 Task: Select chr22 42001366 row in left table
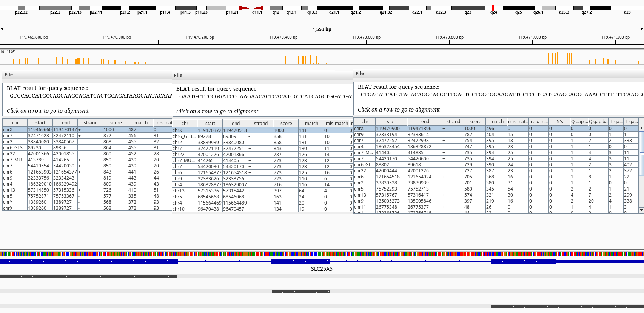pyautogui.click(x=87, y=153)
